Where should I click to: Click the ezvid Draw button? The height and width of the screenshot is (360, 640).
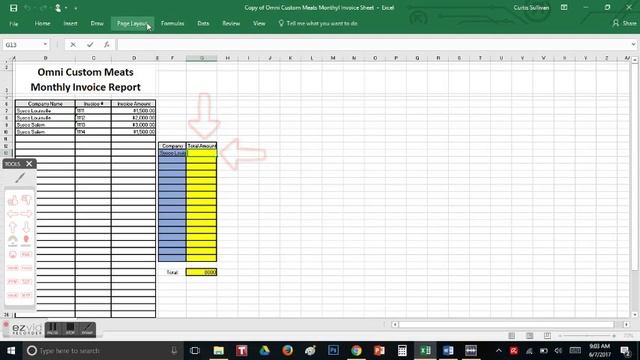click(x=87, y=329)
